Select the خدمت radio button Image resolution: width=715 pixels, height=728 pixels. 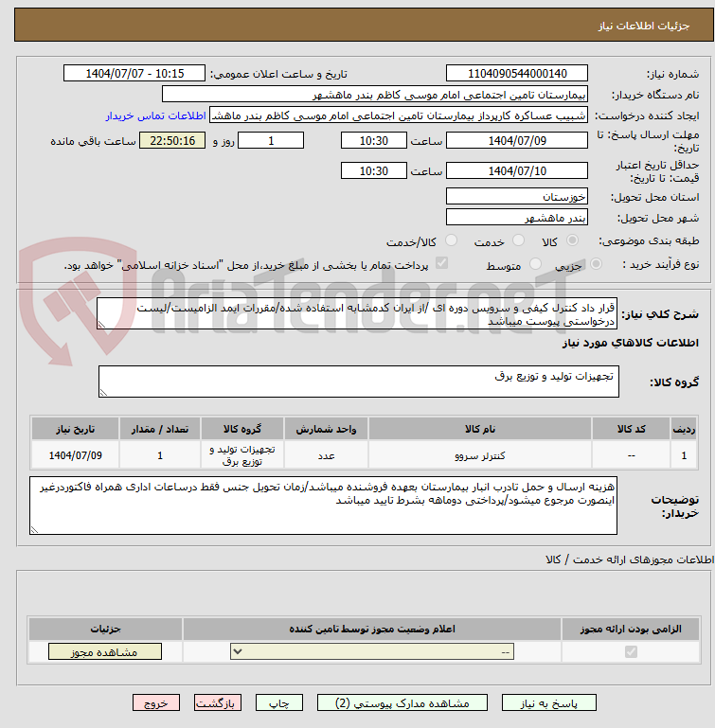pyautogui.click(x=518, y=240)
